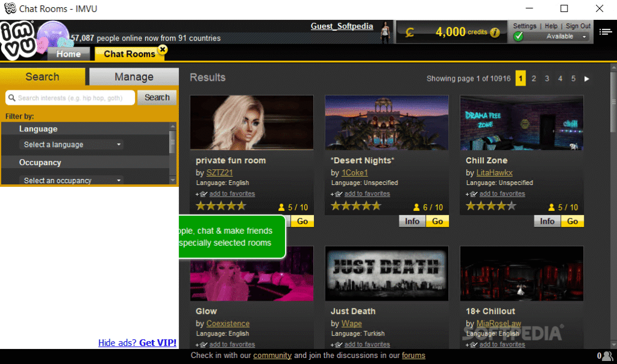Click Go on *Desert Nights*
This screenshot has width=617, height=364.
click(x=437, y=221)
